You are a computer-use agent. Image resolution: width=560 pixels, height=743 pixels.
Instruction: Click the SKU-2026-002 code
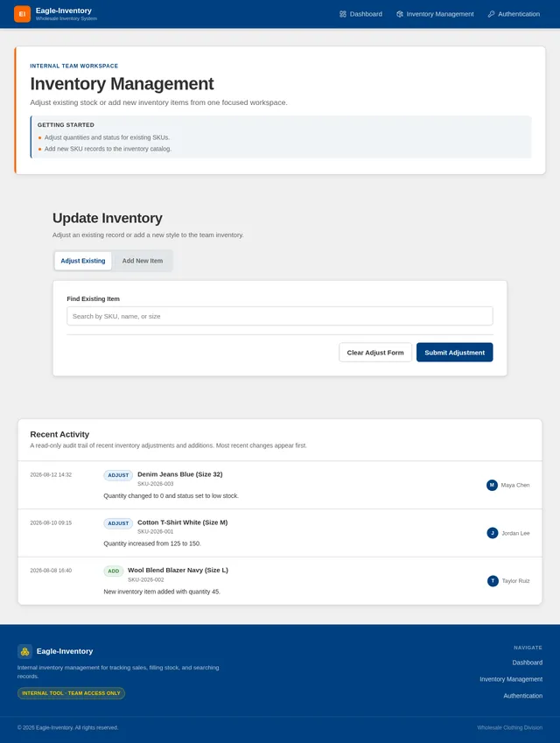click(146, 579)
